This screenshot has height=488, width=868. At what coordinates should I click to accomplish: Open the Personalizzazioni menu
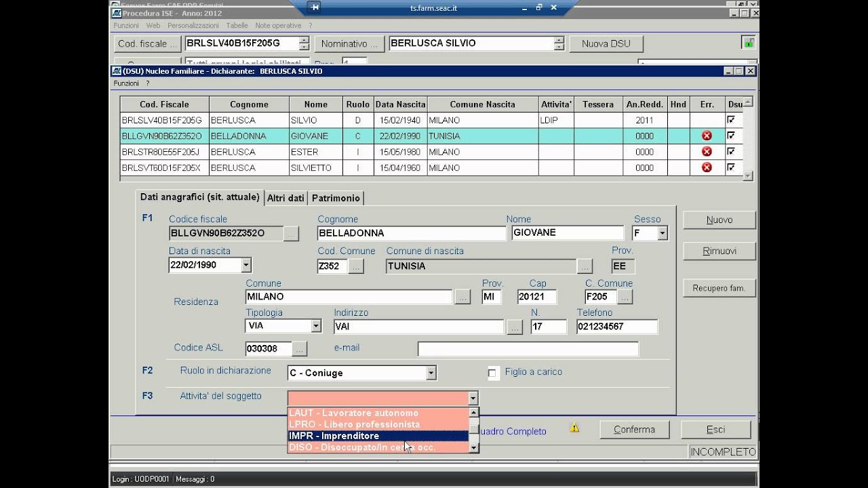coord(193,26)
